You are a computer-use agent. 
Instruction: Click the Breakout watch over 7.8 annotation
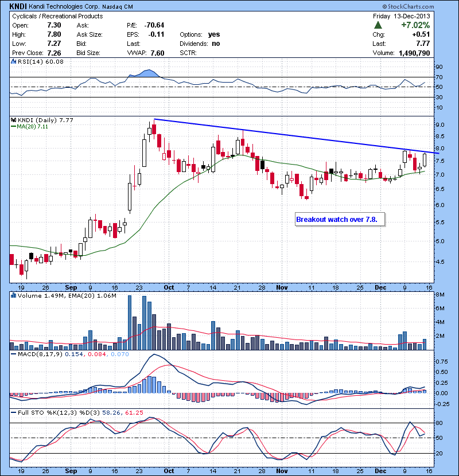click(340, 219)
